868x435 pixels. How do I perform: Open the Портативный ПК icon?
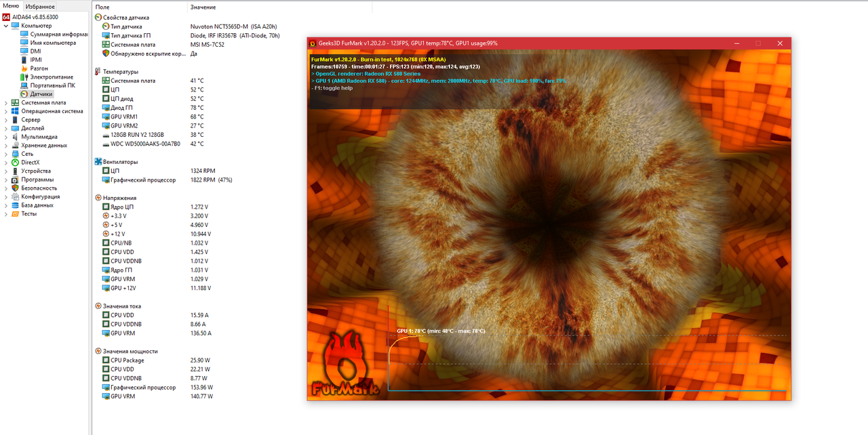tap(24, 85)
